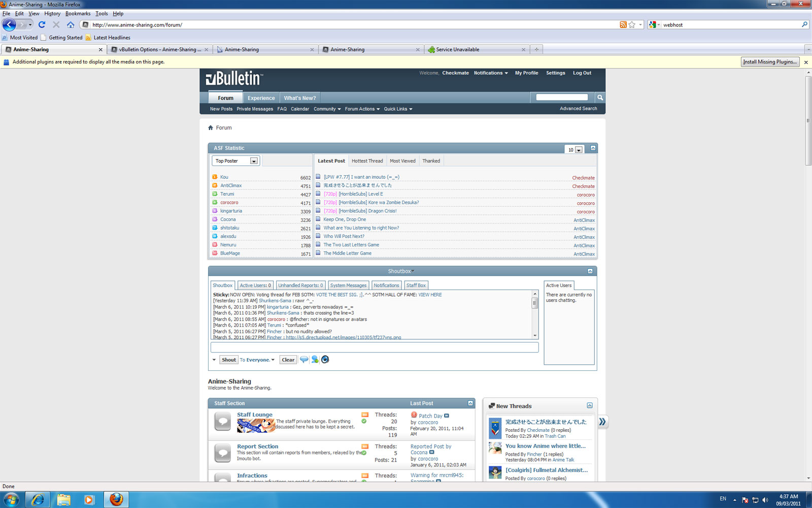
Task: Collapse the ASF Statistic panel
Action: pos(593,148)
